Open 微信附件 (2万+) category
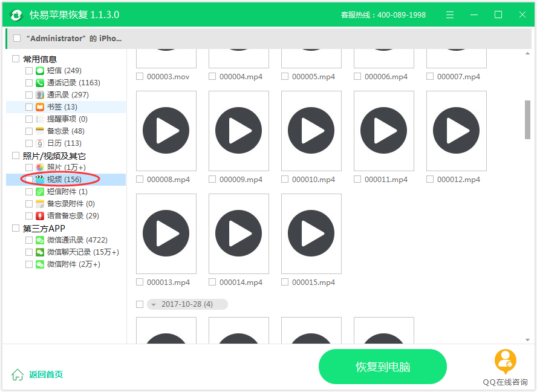Image resolution: width=537 pixels, height=392 pixels. pos(73,264)
